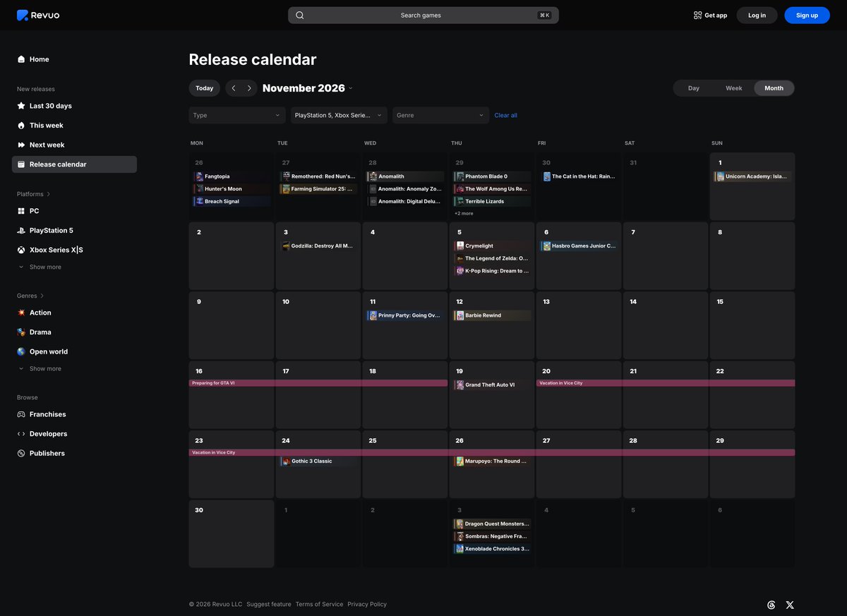Open Marupoyo: The Round entry
The width and height of the screenshot is (847, 616).
tap(492, 461)
